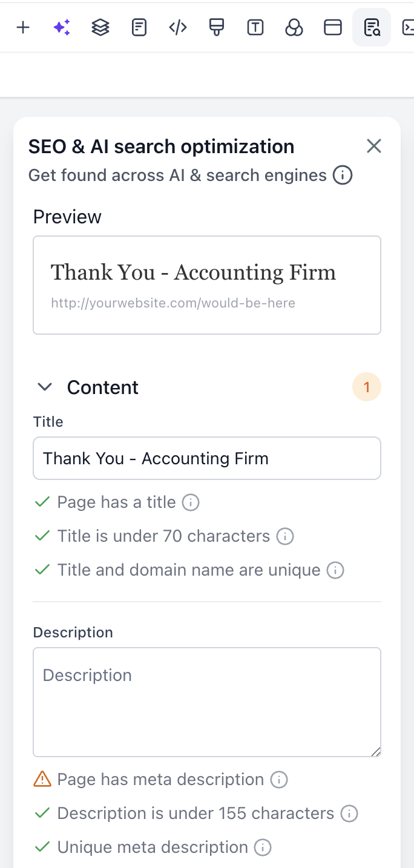Click inside the Description text area

coord(207,701)
